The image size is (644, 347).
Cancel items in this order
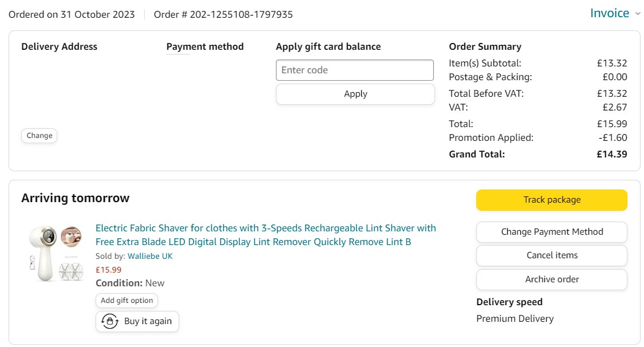(x=552, y=255)
